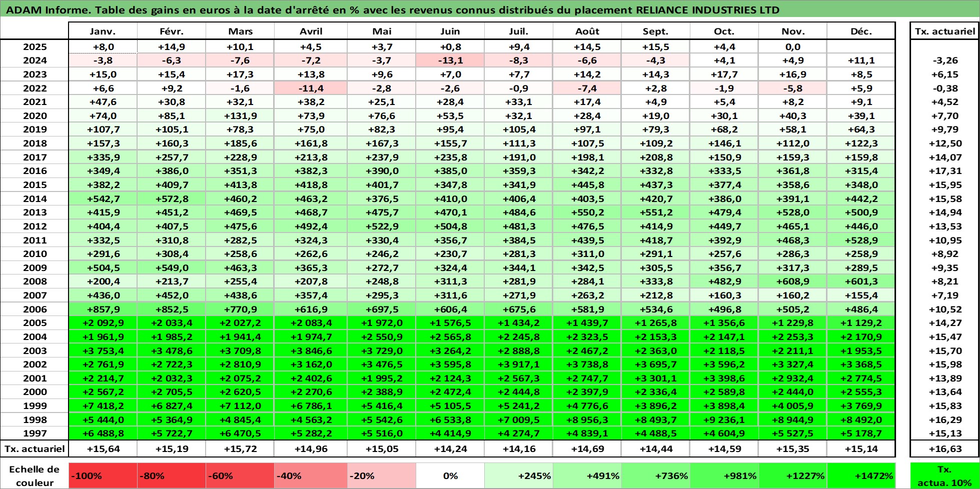Click the Juin column header
This screenshot has width=980, height=489.
click(x=450, y=31)
